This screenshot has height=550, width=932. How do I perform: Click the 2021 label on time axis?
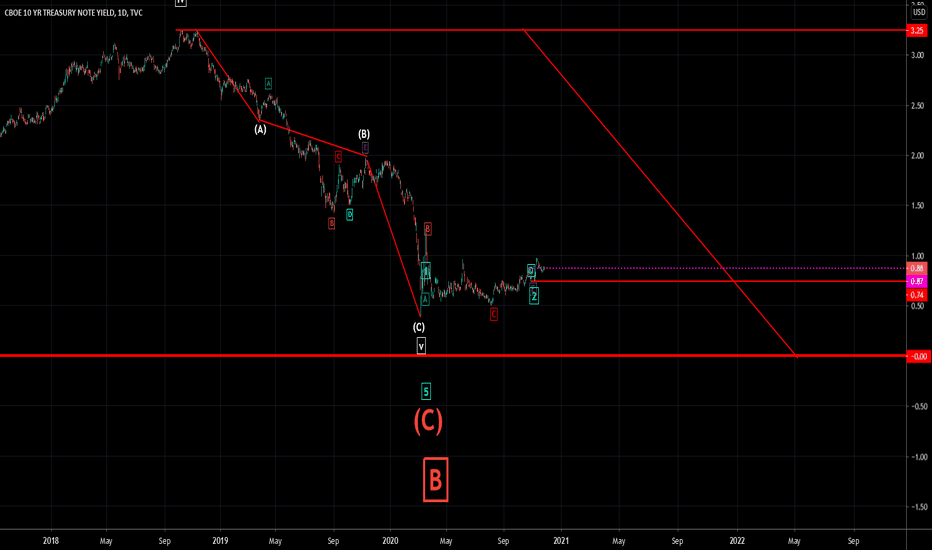click(561, 541)
